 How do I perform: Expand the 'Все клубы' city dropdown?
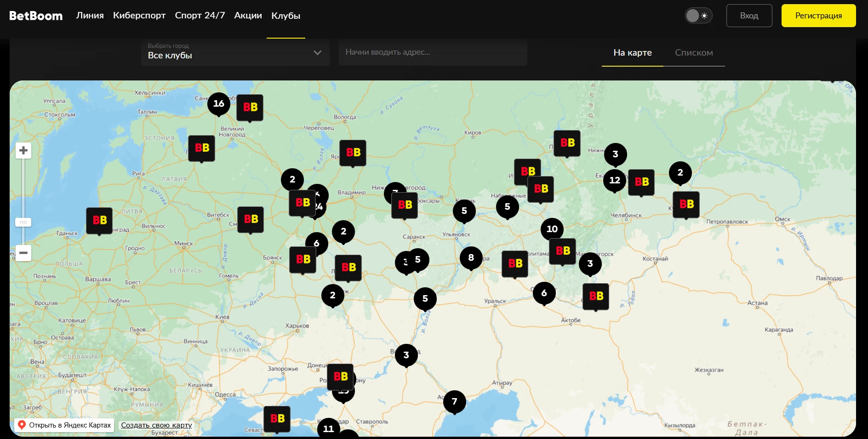click(x=235, y=52)
